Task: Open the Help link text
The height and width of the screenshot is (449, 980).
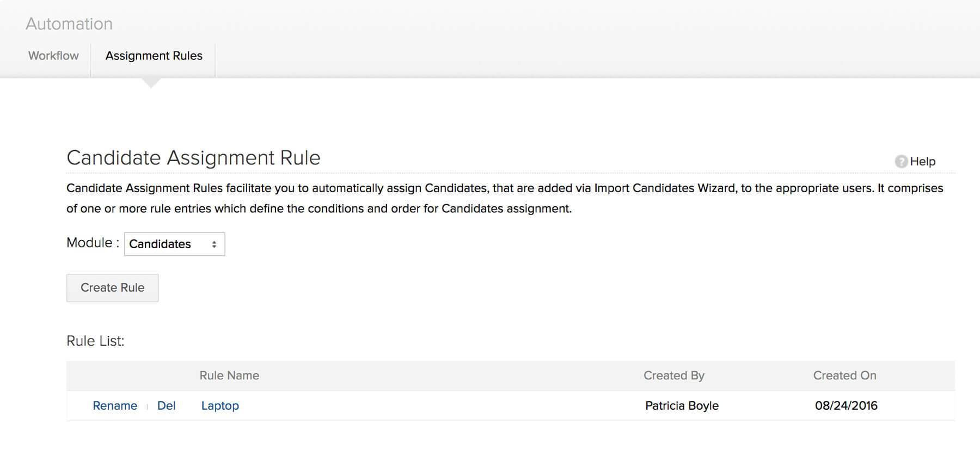Action: pyautogui.click(x=923, y=162)
